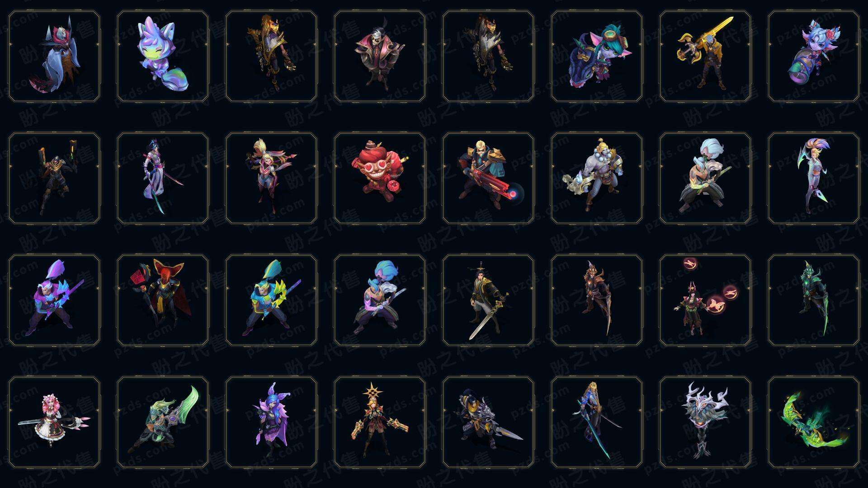Select the pale giant holding golden hammer
Viewport: 868px width, 488px height.
tap(597, 178)
